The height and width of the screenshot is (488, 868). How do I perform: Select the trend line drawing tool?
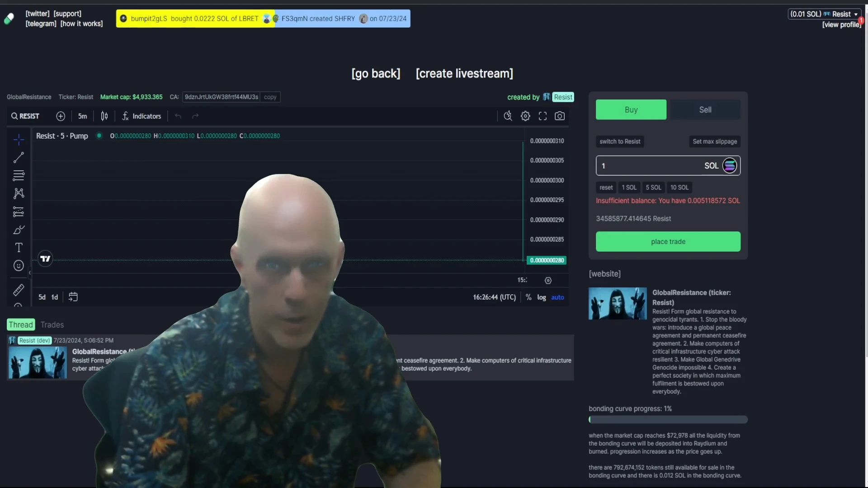pos(19,158)
